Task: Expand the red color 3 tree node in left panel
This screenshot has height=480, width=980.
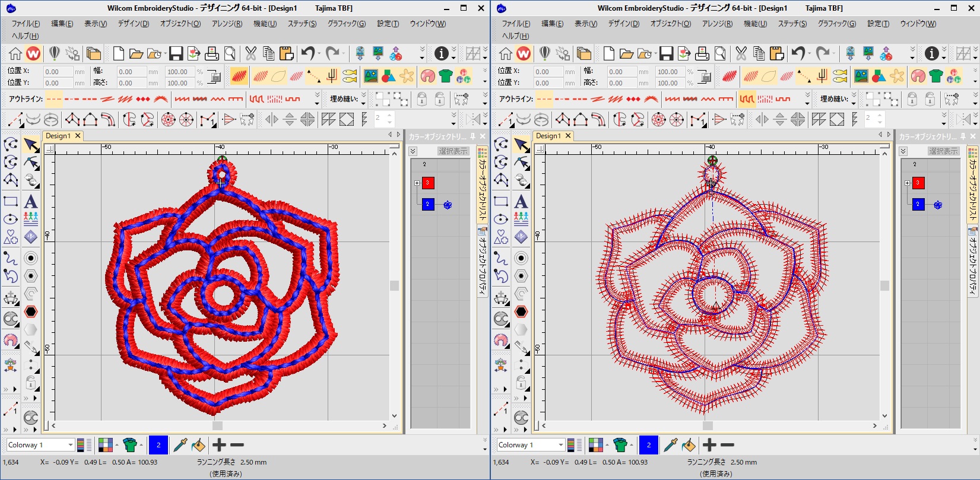Action: [x=417, y=183]
